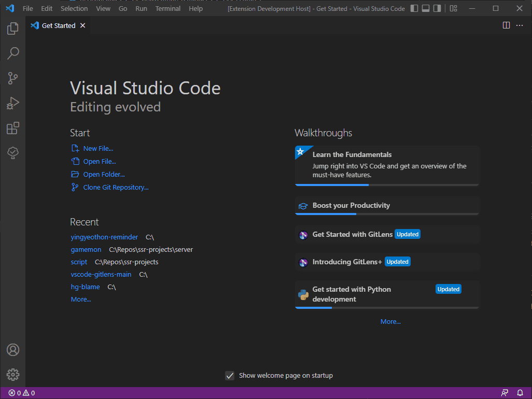Open Introducing GitLens+ walkthrough
The width and height of the screenshot is (532, 399).
(x=387, y=262)
